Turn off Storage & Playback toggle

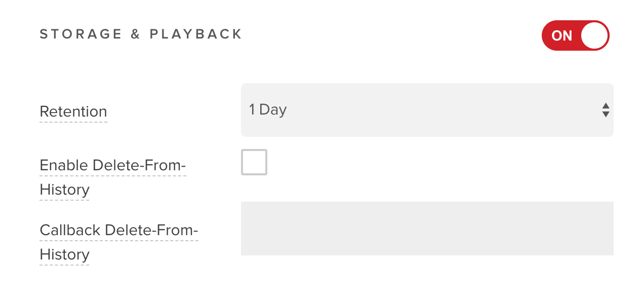coord(575,35)
